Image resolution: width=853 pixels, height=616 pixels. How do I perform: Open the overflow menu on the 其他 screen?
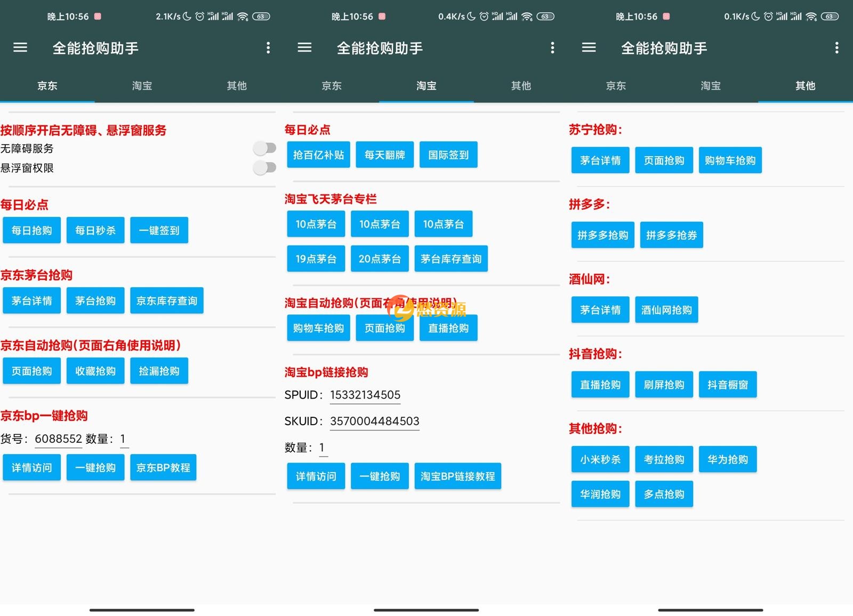[837, 47]
